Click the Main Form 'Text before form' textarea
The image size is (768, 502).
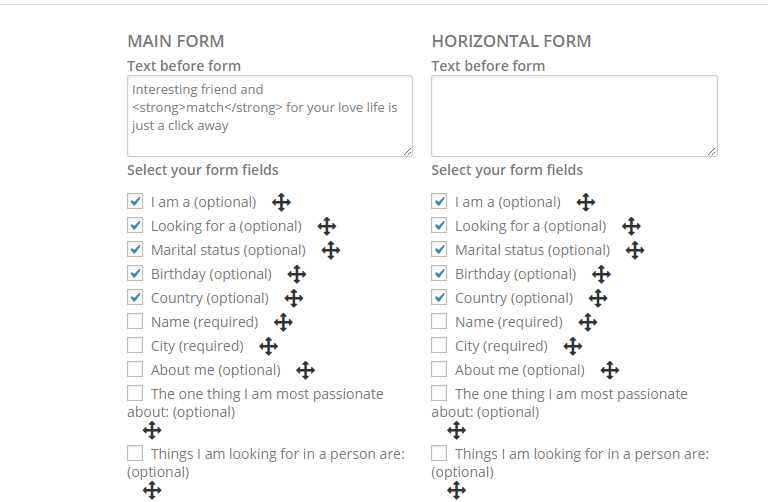tap(270, 115)
